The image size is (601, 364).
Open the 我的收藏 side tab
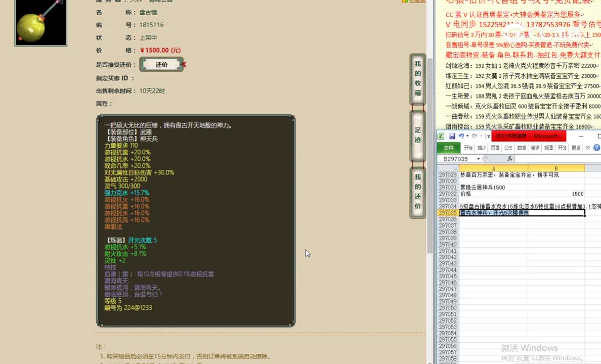[x=417, y=79]
